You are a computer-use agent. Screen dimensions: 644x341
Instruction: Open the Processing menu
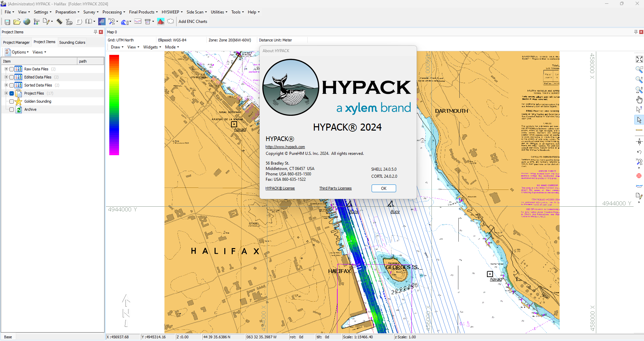tap(114, 12)
